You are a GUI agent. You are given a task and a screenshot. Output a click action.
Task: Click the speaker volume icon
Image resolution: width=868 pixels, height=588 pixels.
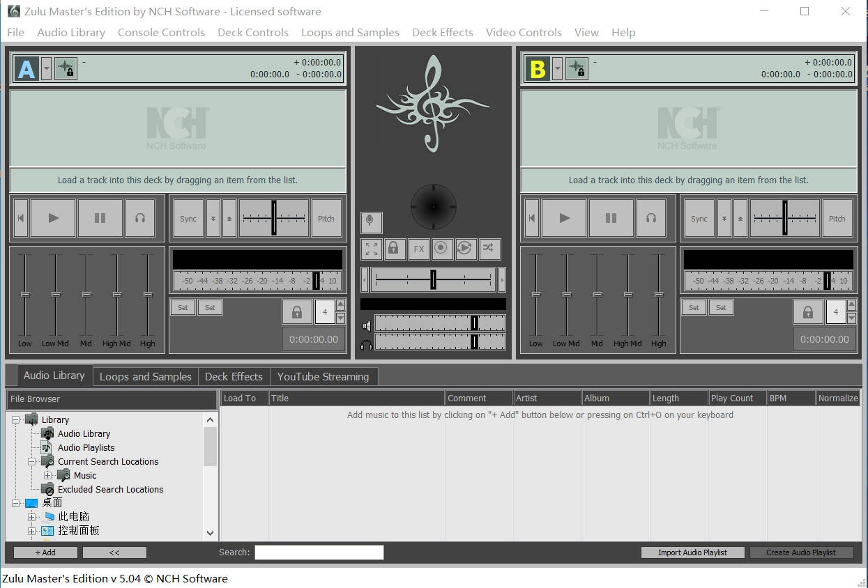[367, 325]
